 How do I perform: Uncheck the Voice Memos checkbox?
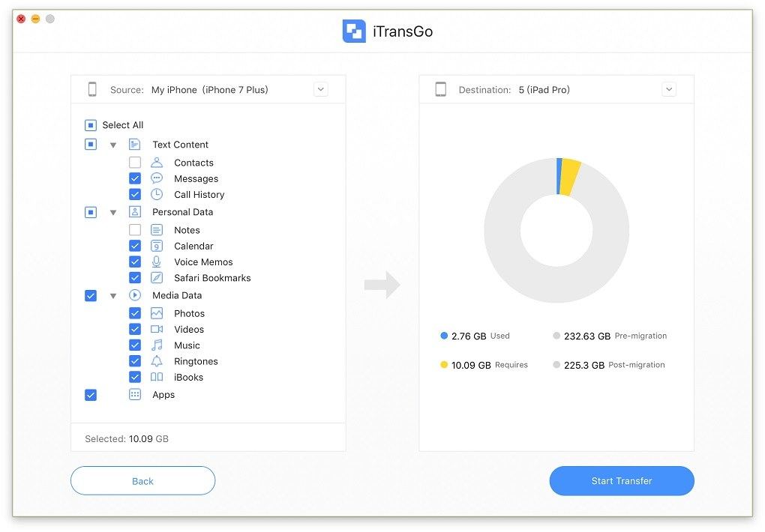[135, 262]
